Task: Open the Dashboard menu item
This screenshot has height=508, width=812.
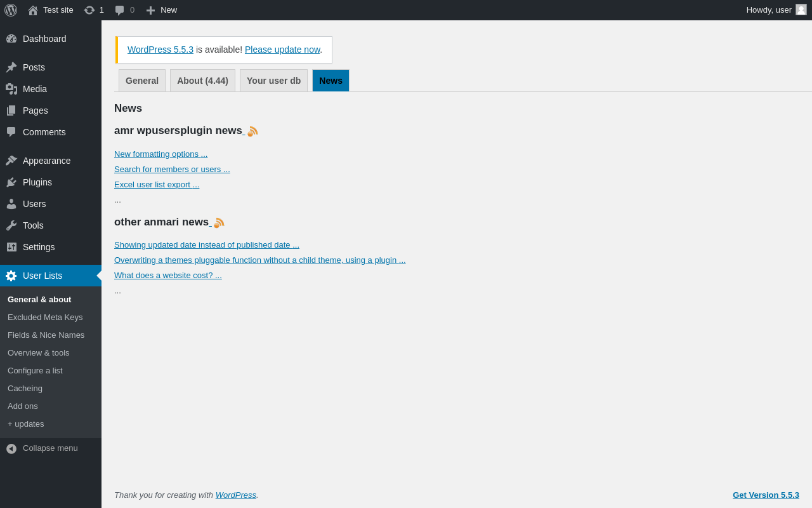Action: (x=51, y=39)
